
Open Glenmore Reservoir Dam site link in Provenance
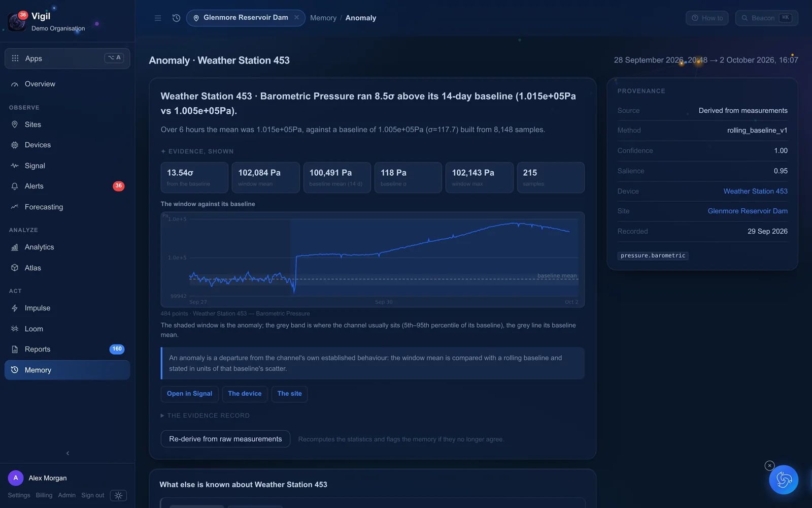748,211
